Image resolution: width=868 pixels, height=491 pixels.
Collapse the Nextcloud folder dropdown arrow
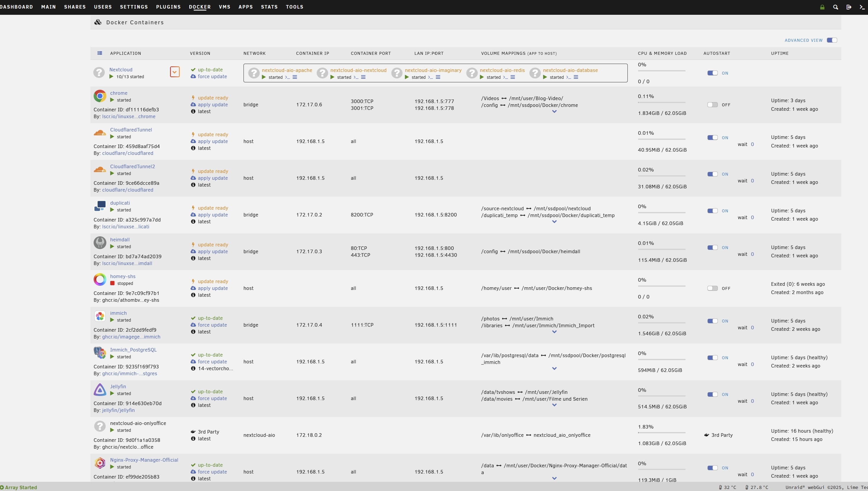coord(174,72)
